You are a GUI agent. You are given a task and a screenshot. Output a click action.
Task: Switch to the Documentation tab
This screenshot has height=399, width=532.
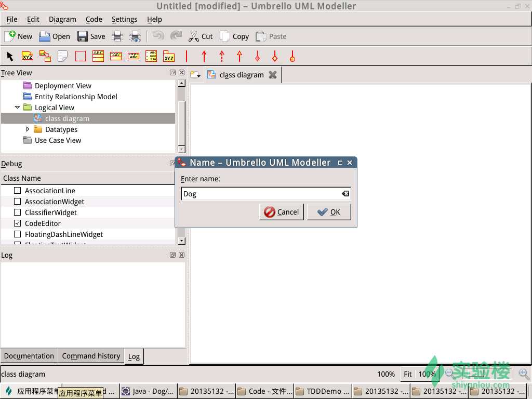point(29,356)
